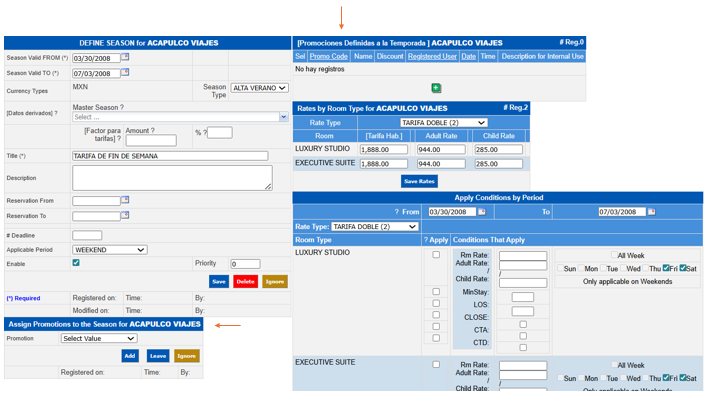The height and width of the screenshot is (403, 724).
Task: Sort by Promo Code column header
Action: 329,57
